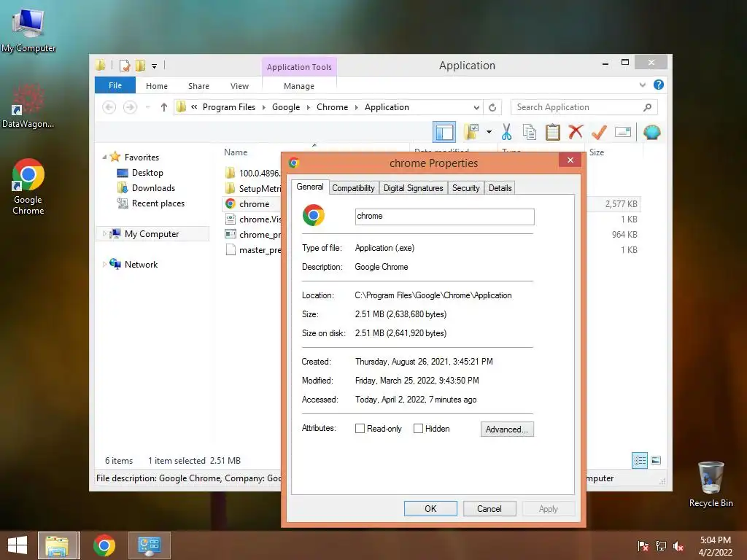Image resolution: width=747 pixels, height=560 pixels.
Task: Refresh the Application folder view
Action: click(492, 107)
